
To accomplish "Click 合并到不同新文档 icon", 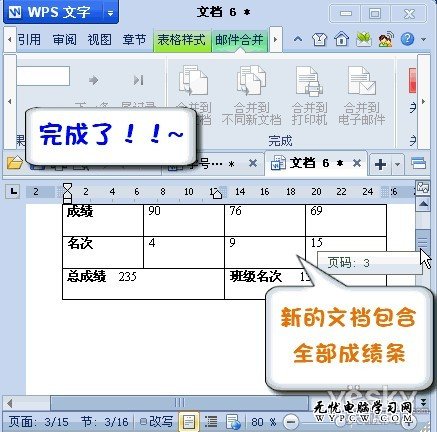I will click(252, 95).
